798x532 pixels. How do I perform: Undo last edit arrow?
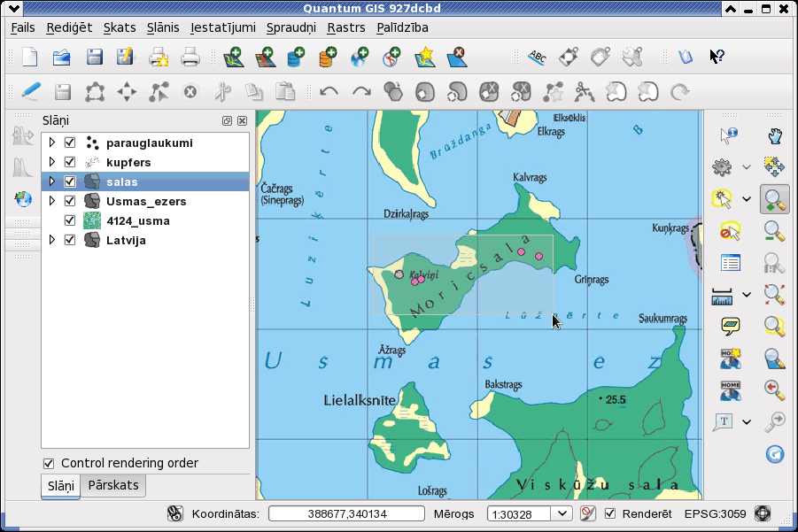click(x=329, y=92)
